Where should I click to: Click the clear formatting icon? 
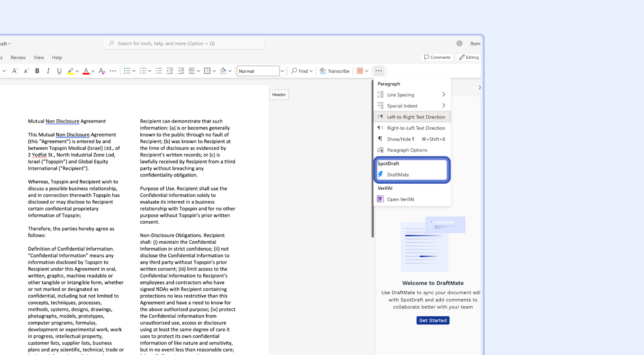click(x=102, y=71)
